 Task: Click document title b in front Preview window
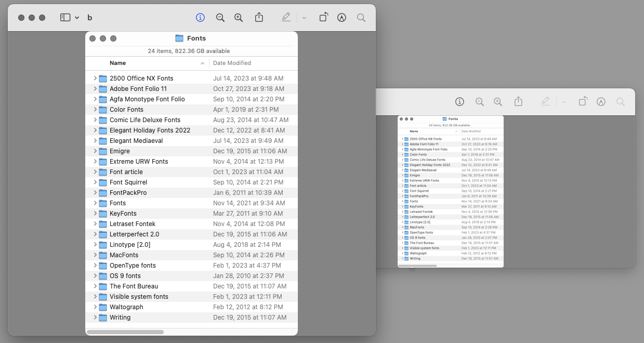(x=90, y=18)
